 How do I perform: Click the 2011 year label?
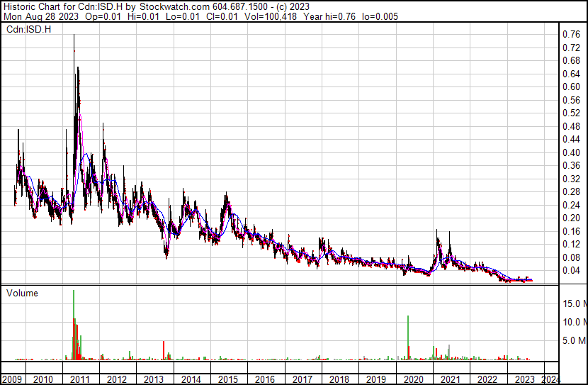point(80,379)
